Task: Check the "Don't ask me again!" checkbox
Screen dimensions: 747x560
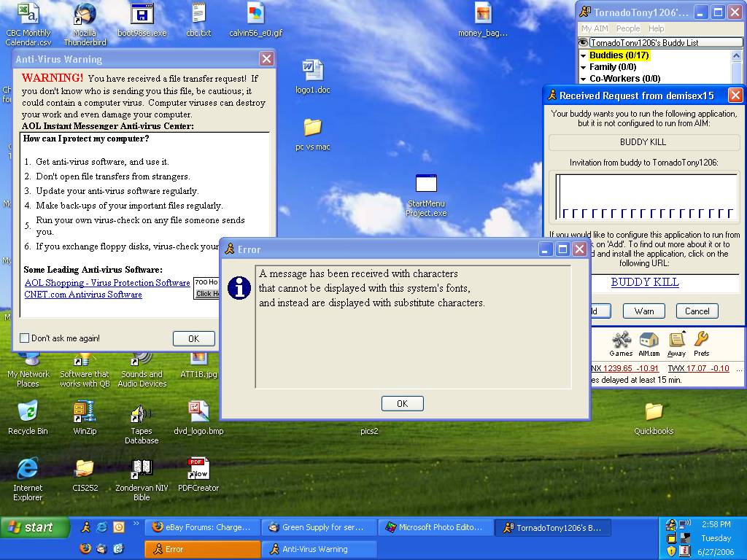Action: 25,338
